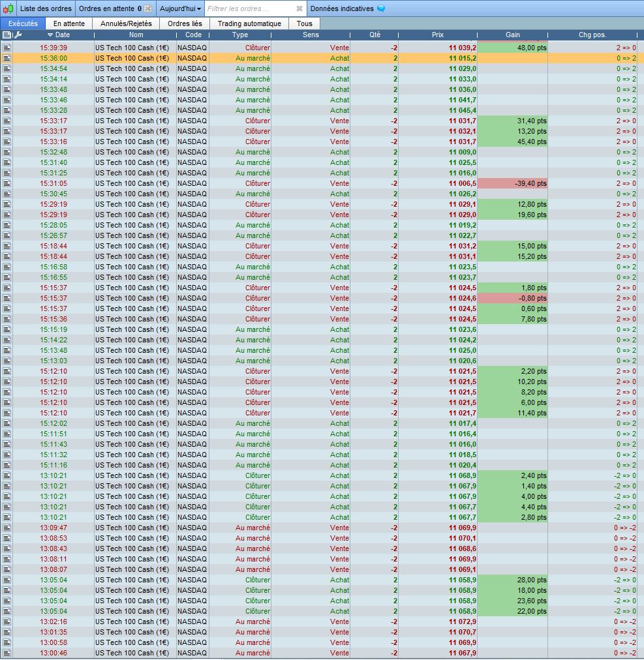Viewport: 644px width, 660px height.
Task: Click the Gain column header
Action: click(513, 35)
